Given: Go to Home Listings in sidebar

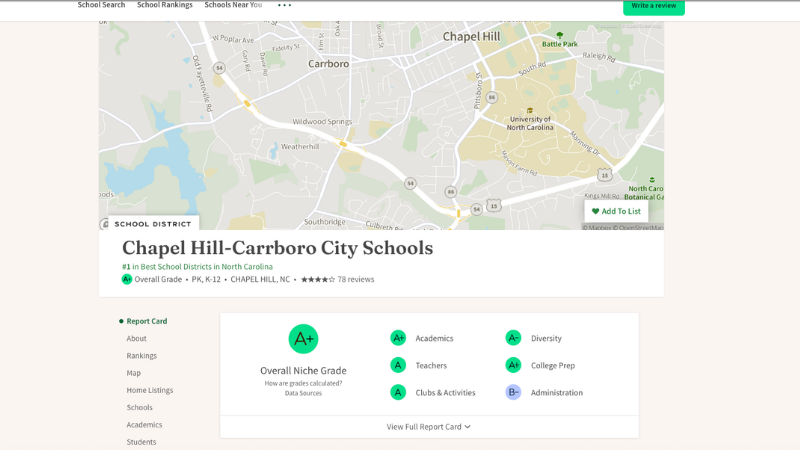Looking at the screenshot, I should coord(149,390).
